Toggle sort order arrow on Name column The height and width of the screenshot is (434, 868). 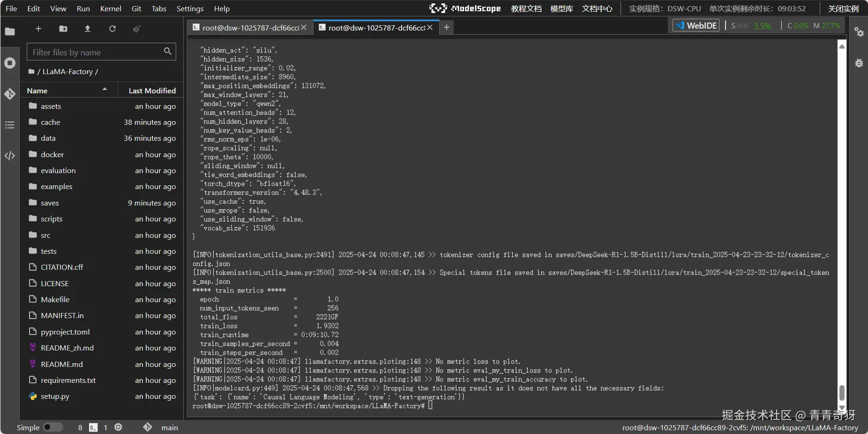[x=105, y=89]
